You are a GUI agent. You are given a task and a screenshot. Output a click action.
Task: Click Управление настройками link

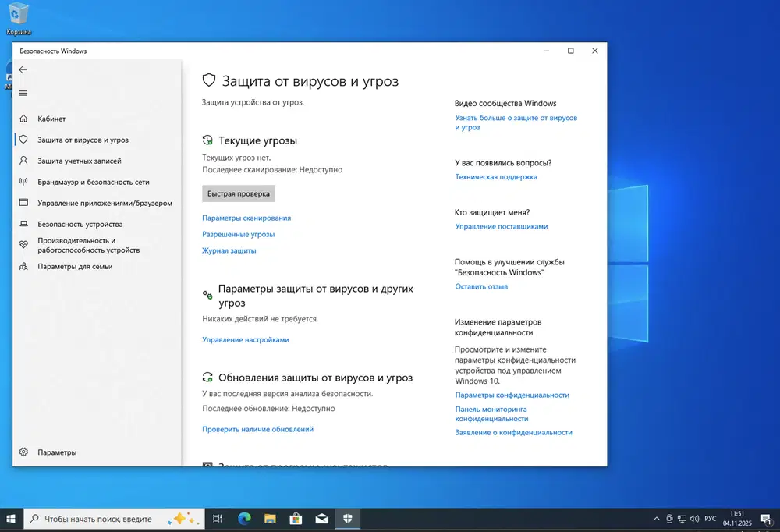point(245,340)
